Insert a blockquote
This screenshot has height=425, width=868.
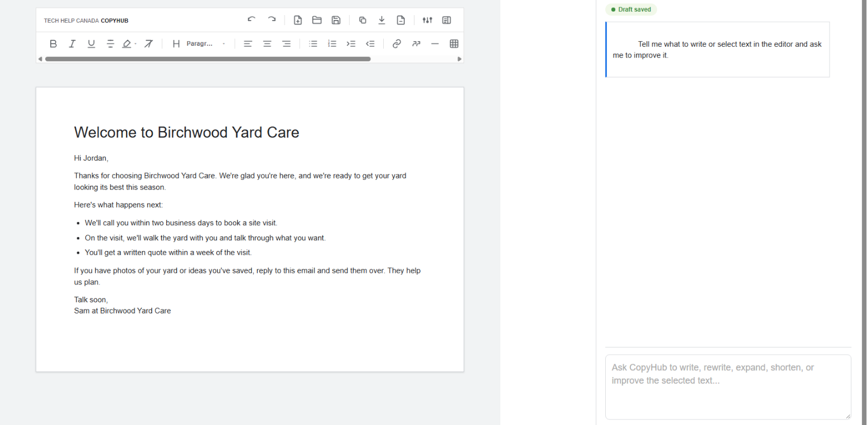pyautogui.click(x=416, y=44)
